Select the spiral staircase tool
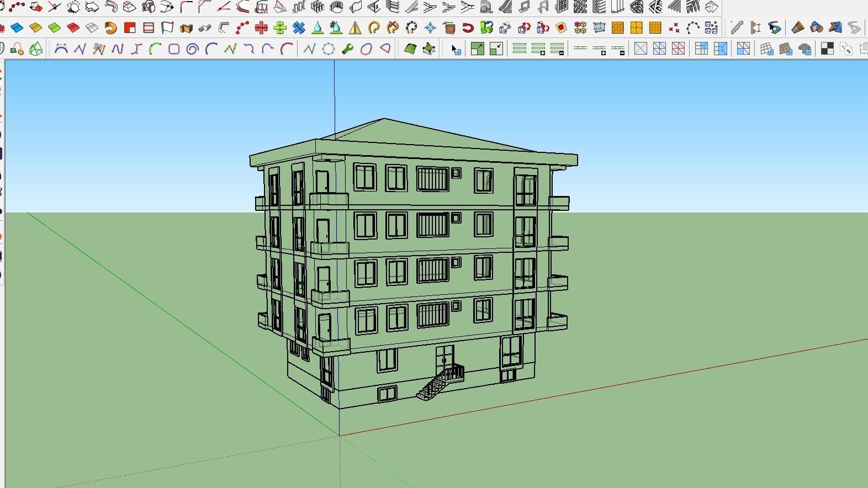 (x=486, y=7)
